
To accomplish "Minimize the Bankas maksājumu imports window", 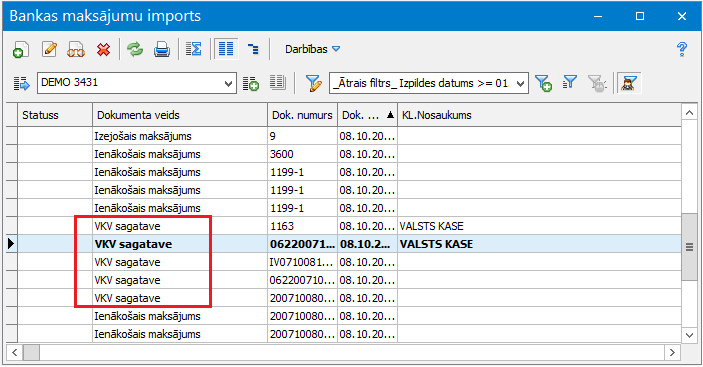I will coord(598,16).
